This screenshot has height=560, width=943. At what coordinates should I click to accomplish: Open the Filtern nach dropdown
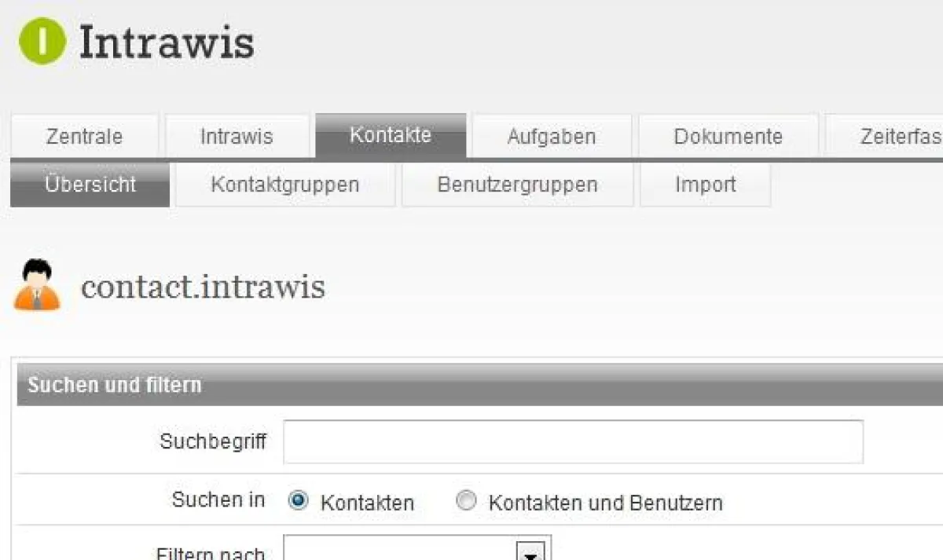click(416, 551)
